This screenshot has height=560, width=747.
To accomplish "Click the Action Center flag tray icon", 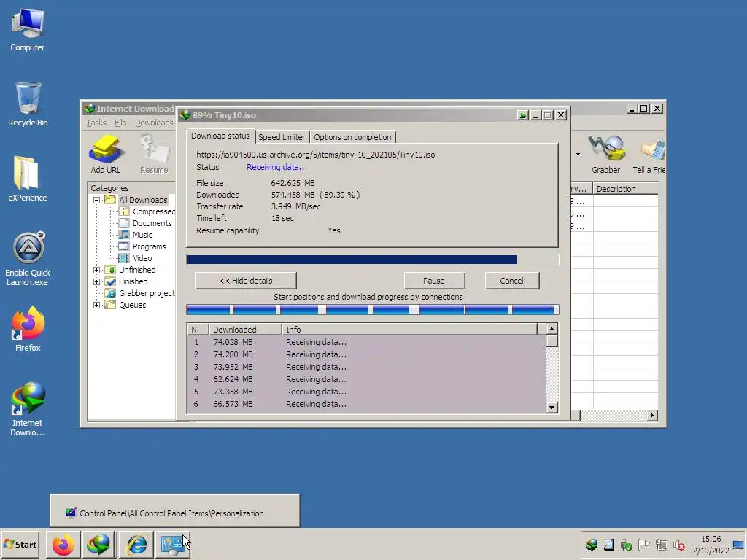I will click(643, 544).
